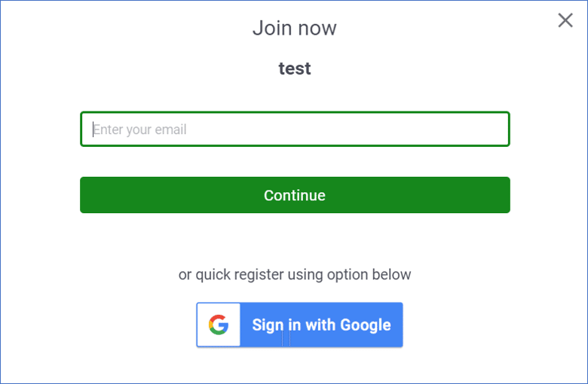Place cursor in the email textbox
Viewport: 588px width, 384px height.
click(x=295, y=130)
